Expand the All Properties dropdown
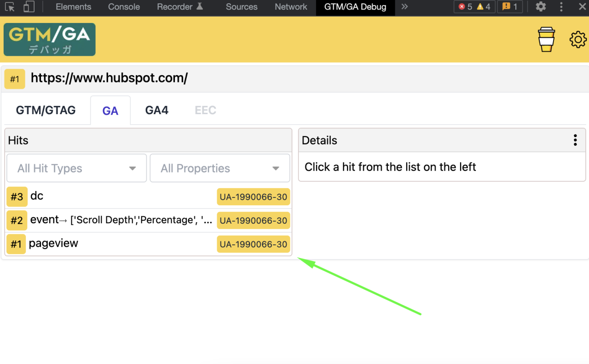 (x=220, y=168)
